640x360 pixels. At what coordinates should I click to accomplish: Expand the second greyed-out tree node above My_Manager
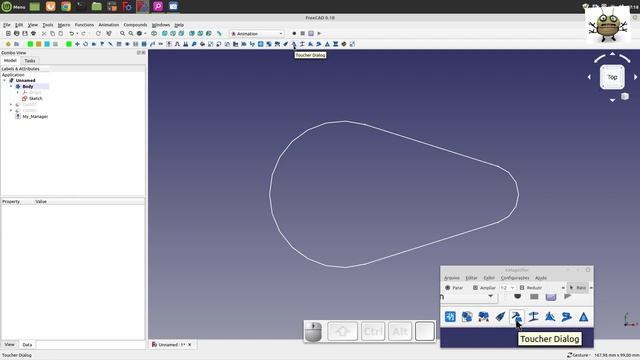click(x=11, y=111)
